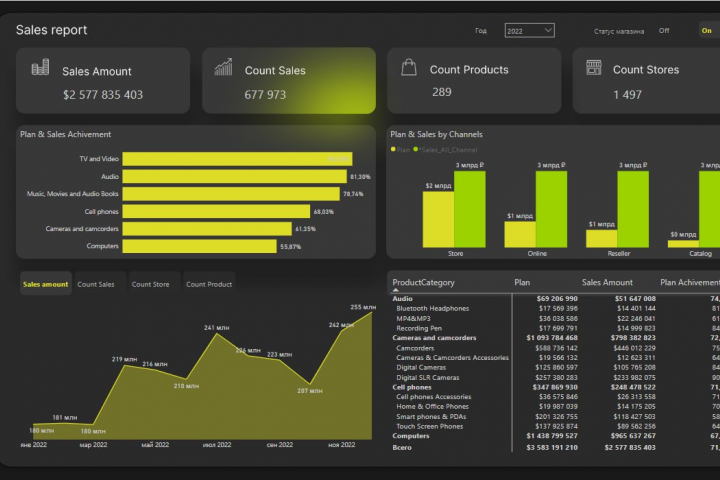
Task: Click the Всего total plan value $3 583 191 210
Action: click(x=552, y=447)
